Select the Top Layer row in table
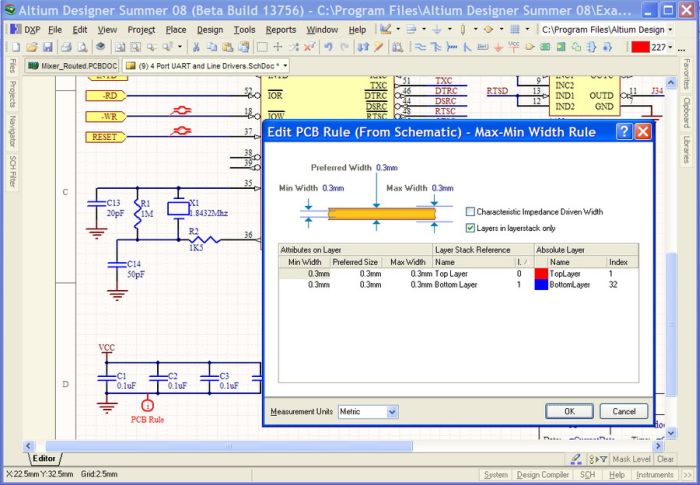 click(x=458, y=274)
